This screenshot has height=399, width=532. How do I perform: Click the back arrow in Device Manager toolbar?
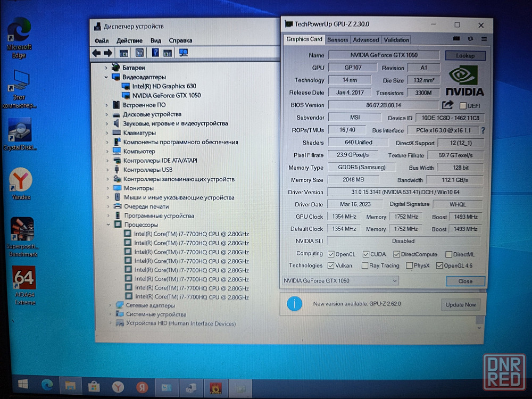point(96,53)
